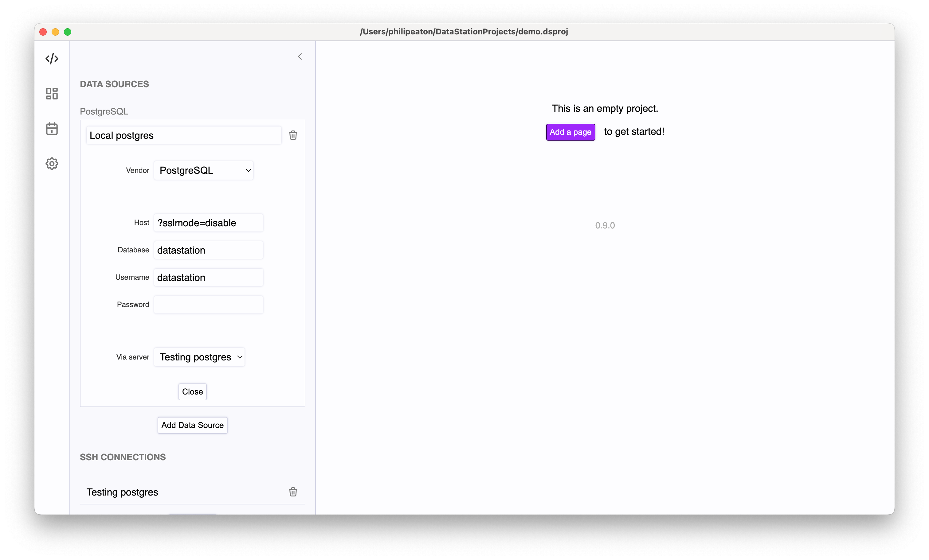
Task: Click the collapse sidebar chevron icon
Action: 300,56
